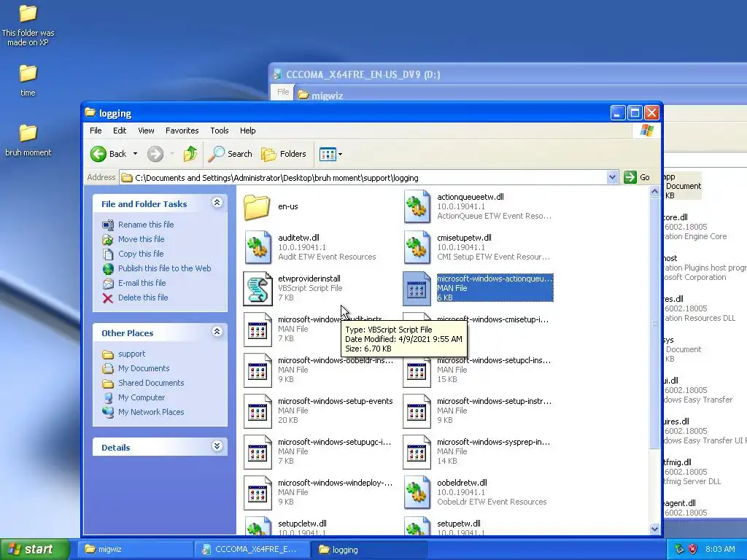Click the Up folder toolbar icon
The image size is (747, 560).
(x=190, y=154)
